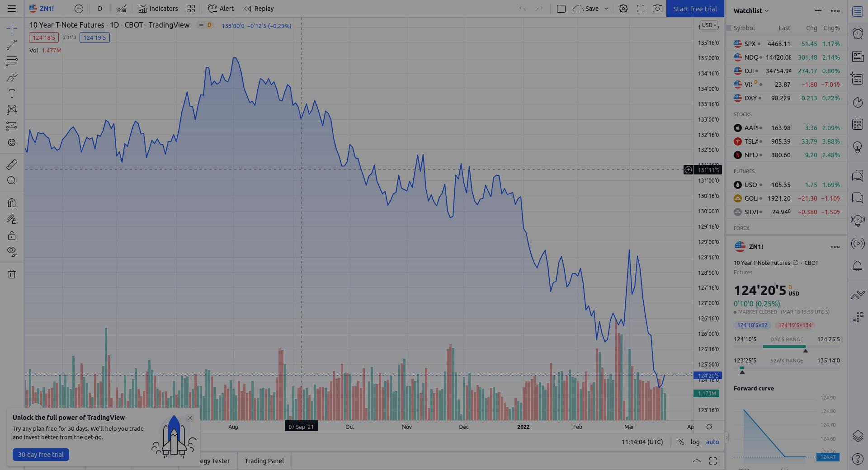Open chart settings gear in top toolbar

click(623, 9)
